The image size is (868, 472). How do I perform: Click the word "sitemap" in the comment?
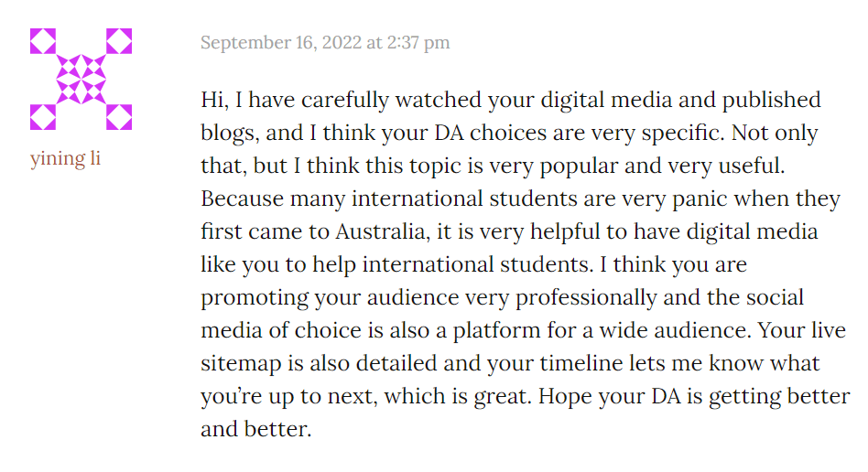242,363
